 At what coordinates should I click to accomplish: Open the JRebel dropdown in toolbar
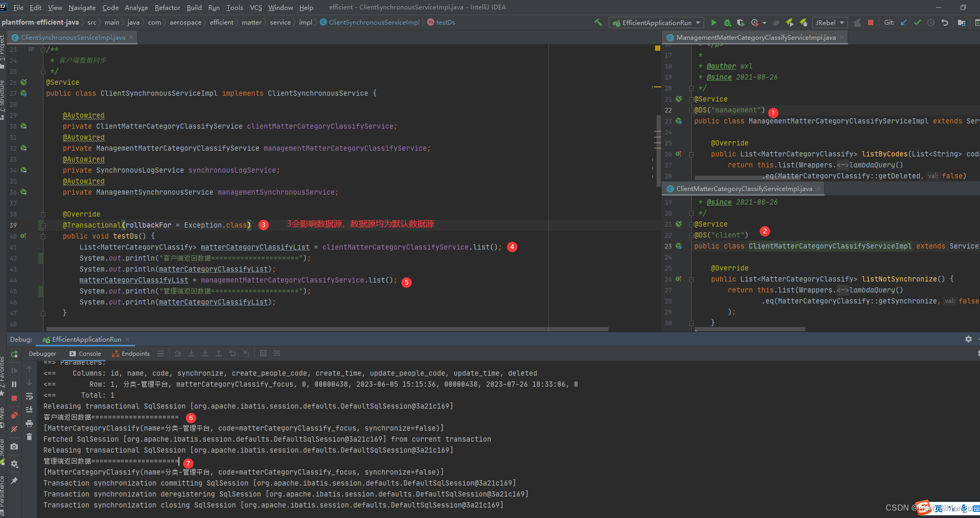tap(830, 22)
